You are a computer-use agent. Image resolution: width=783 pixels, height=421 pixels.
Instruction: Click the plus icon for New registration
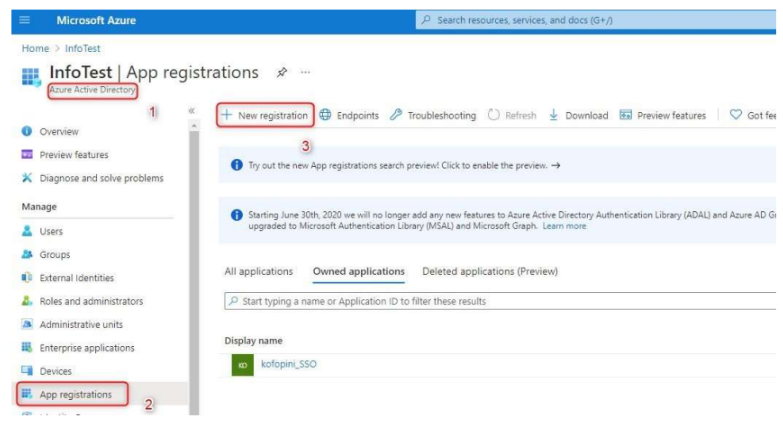coord(227,115)
